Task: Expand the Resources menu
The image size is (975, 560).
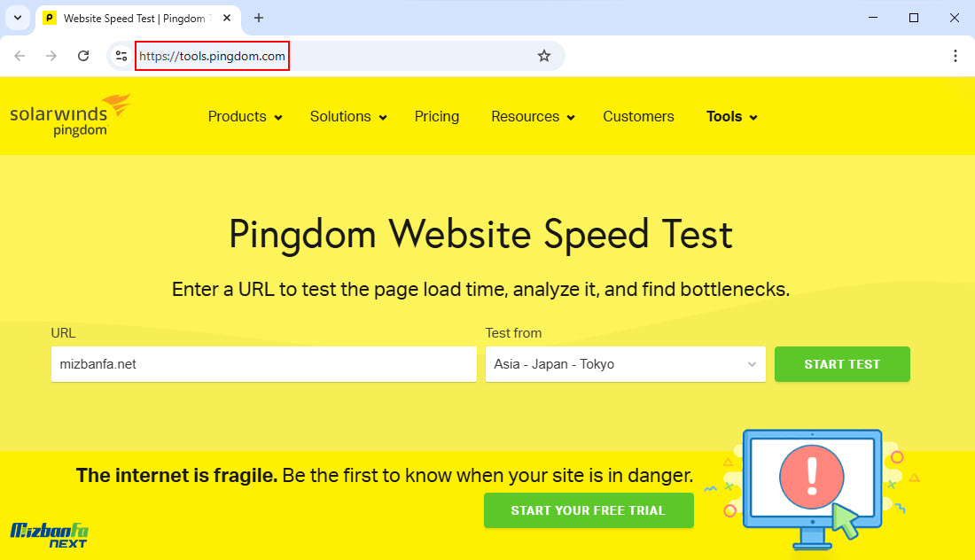Action: tap(533, 117)
